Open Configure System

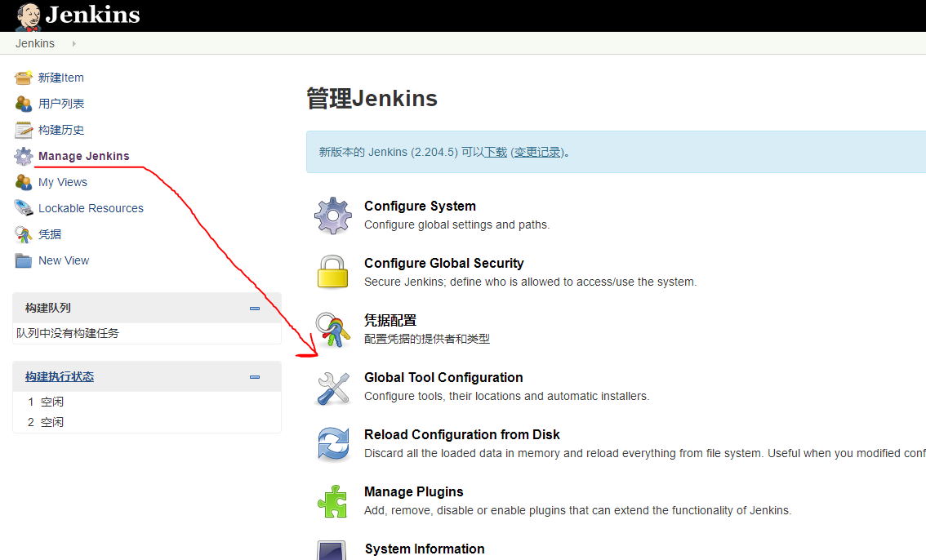point(420,206)
